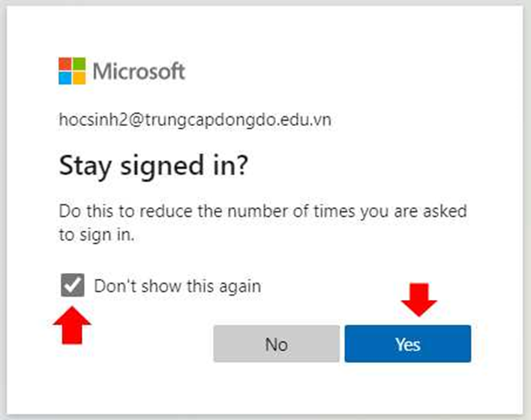Click the word "again" in checkbox label
The height and width of the screenshot is (420, 531).
(x=240, y=287)
